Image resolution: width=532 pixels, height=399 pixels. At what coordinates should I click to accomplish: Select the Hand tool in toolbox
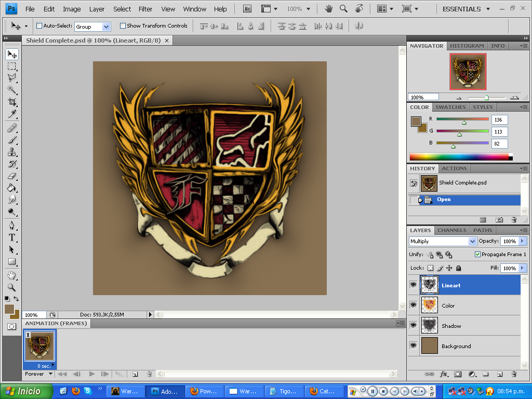(12, 275)
